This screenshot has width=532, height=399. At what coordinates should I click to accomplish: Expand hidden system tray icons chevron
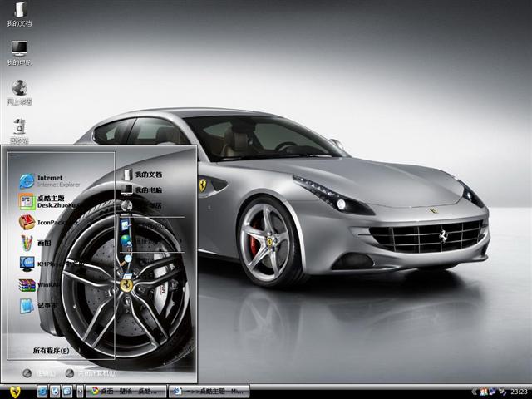(474, 392)
